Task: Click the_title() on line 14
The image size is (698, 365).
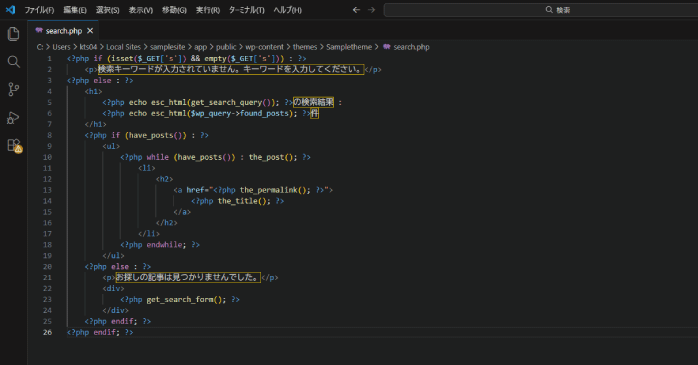Action: pos(242,201)
